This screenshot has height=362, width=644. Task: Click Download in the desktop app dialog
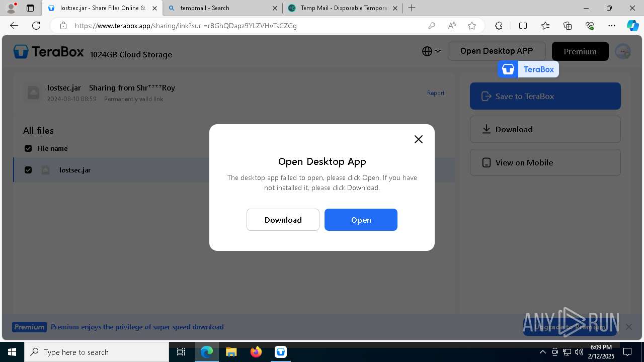tap(283, 220)
